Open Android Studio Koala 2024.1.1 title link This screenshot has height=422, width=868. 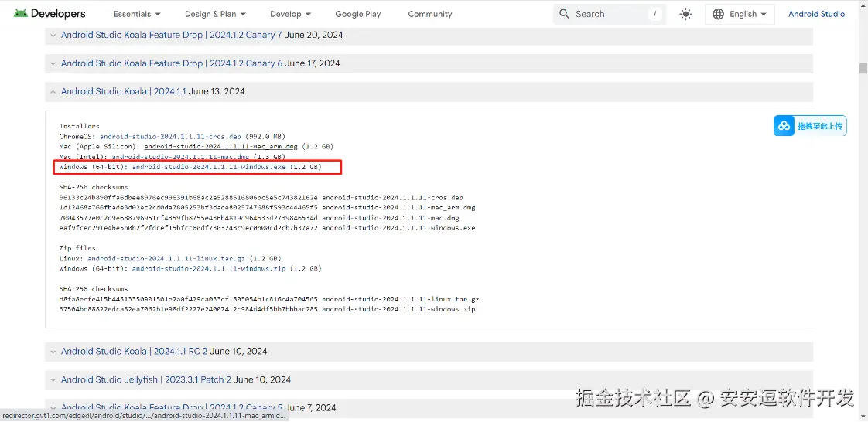point(124,91)
